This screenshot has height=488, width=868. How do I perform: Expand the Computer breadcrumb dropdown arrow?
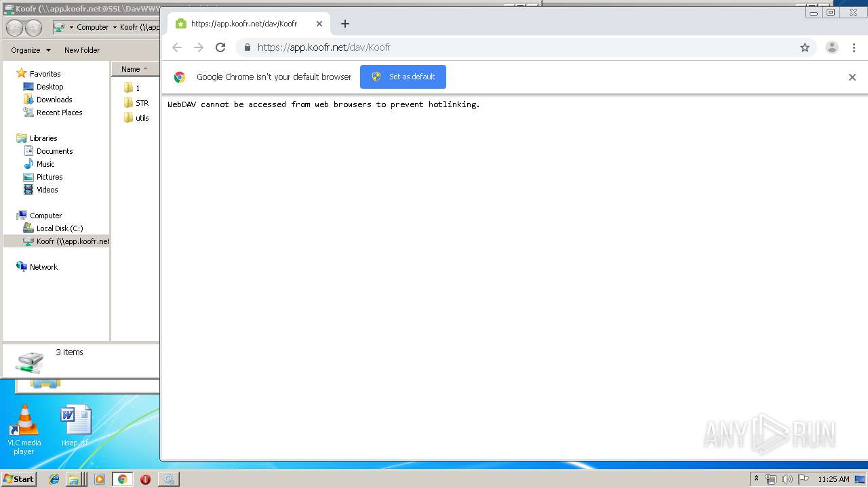click(x=115, y=28)
